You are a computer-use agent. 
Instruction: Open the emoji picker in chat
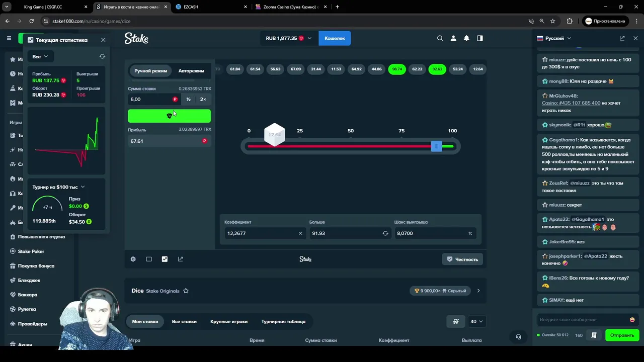pos(632,319)
